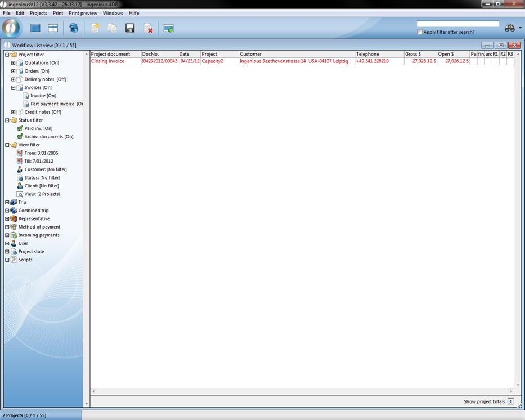The width and height of the screenshot is (525, 420).
Task: Expand the Quotations tree node
Action: [x=14, y=63]
